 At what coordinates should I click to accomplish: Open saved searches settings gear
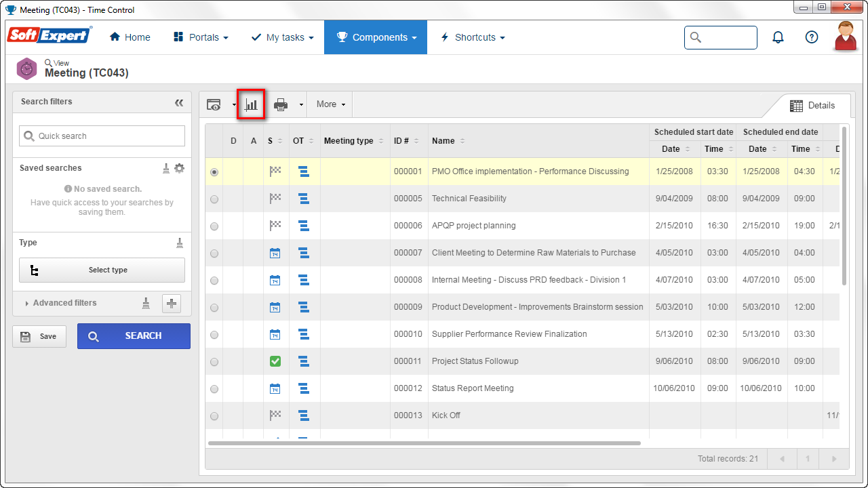[179, 168]
